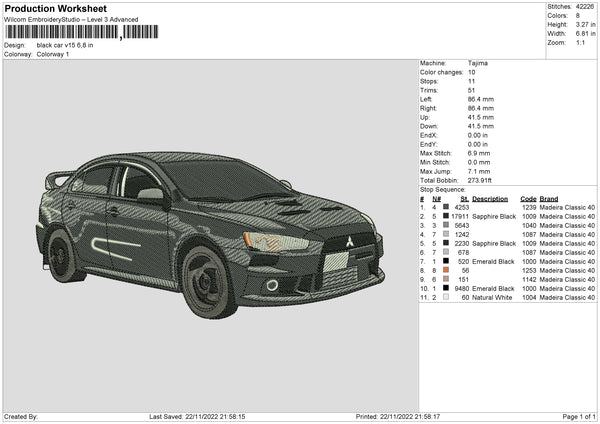Click the 'Code' column header
The image size is (600, 424).
click(528, 199)
